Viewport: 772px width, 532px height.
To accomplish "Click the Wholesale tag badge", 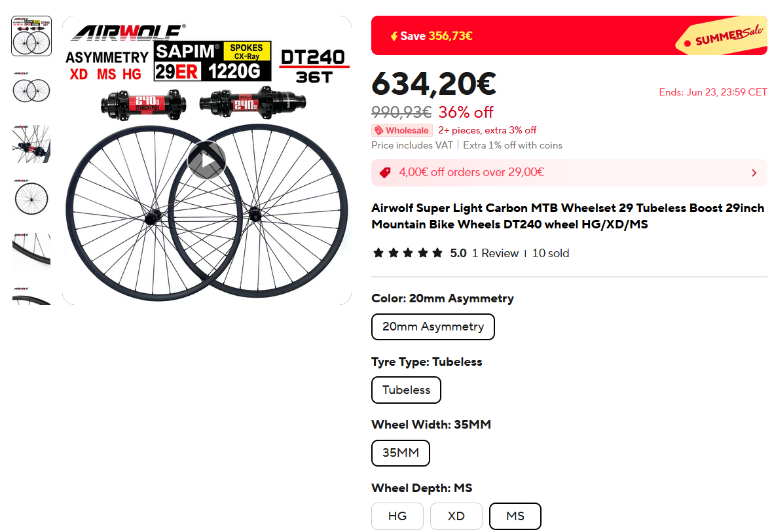I will (401, 130).
